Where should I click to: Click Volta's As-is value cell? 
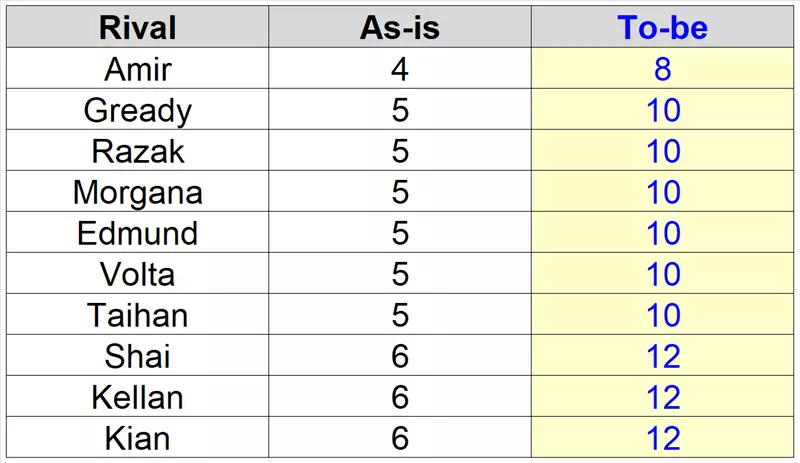tap(400, 274)
